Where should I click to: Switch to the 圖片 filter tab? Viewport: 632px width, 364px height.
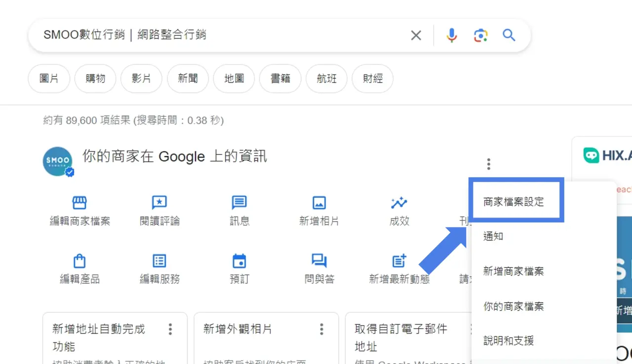point(49,78)
